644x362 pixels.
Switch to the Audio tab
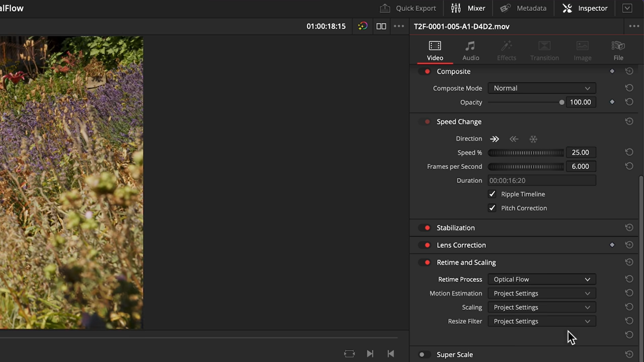(x=470, y=51)
